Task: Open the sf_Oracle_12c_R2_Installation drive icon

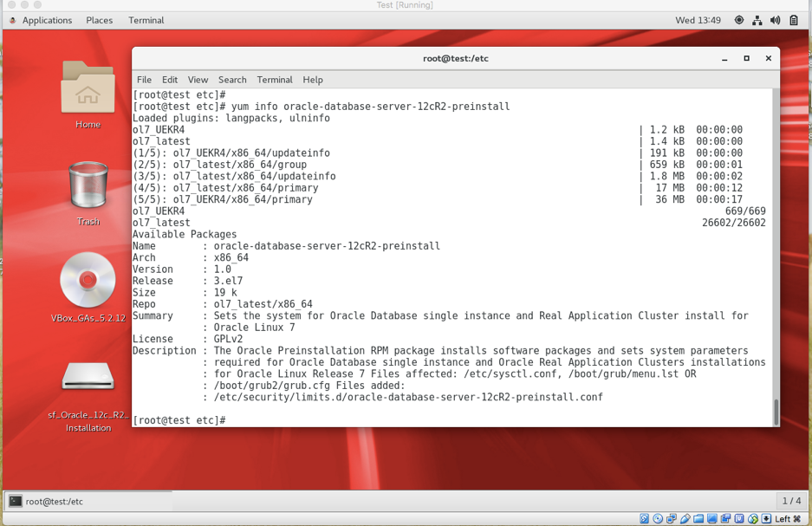Action: coord(88,376)
